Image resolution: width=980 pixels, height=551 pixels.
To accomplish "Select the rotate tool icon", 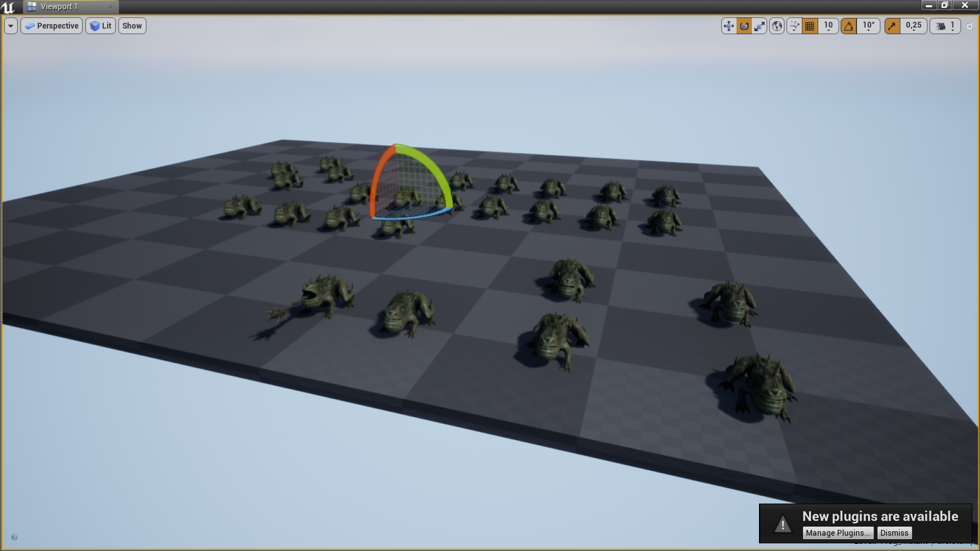I will coord(744,26).
